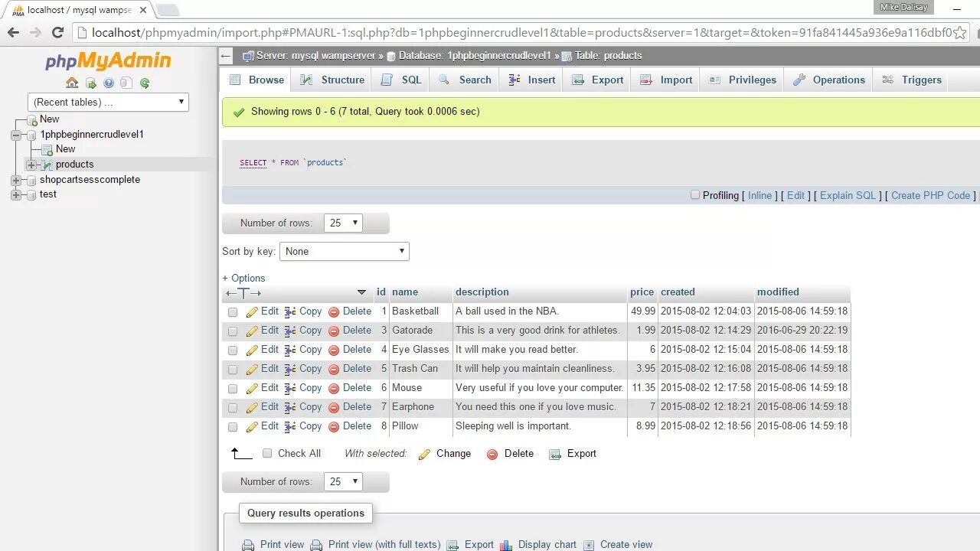This screenshot has height=551, width=980.
Task: Click the red Delete icon under With selected
Action: click(x=492, y=455)
